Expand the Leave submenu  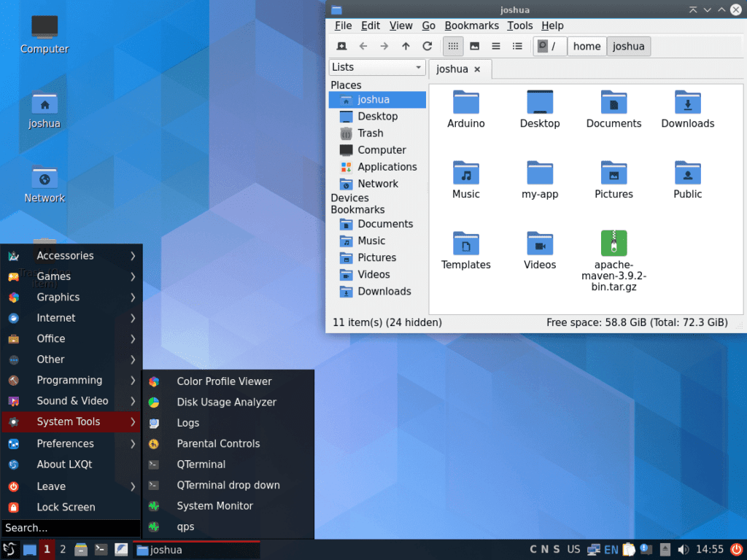(51, 486)
